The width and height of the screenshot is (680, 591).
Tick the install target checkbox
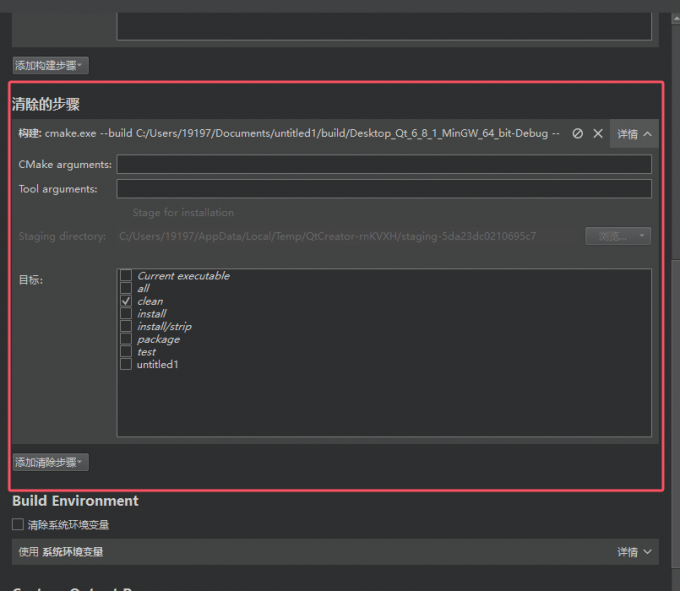pyautogui.click(x=126, y=314)
